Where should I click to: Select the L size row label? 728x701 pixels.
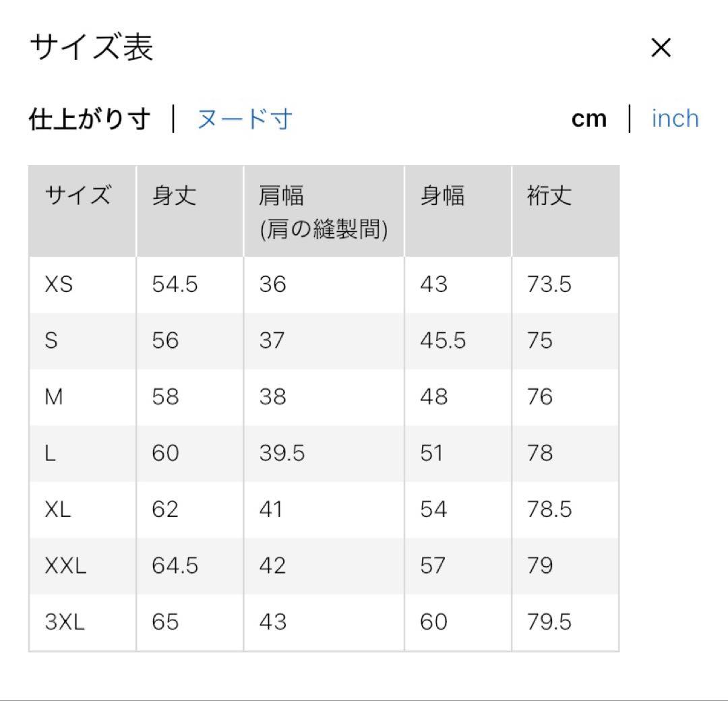pyautogui.click(x=50, y=453)
